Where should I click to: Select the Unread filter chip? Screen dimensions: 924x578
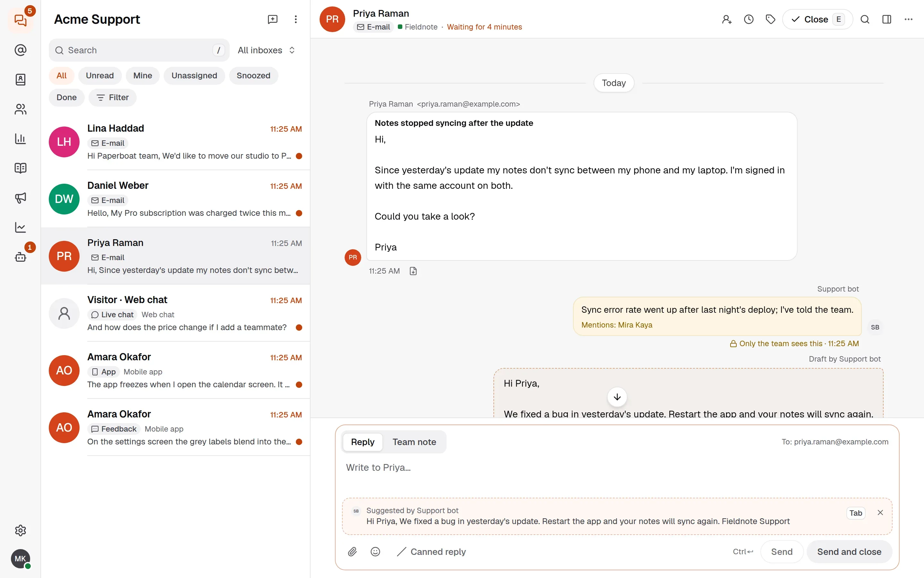pyautogui.click(x=100, y=76)
